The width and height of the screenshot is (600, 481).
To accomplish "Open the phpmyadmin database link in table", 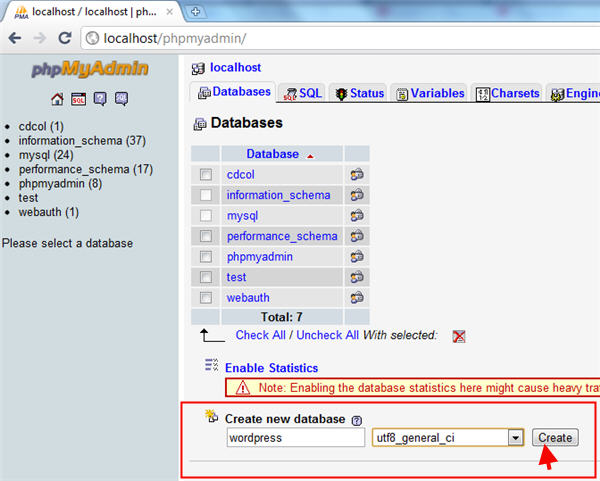I will point(259,257).
